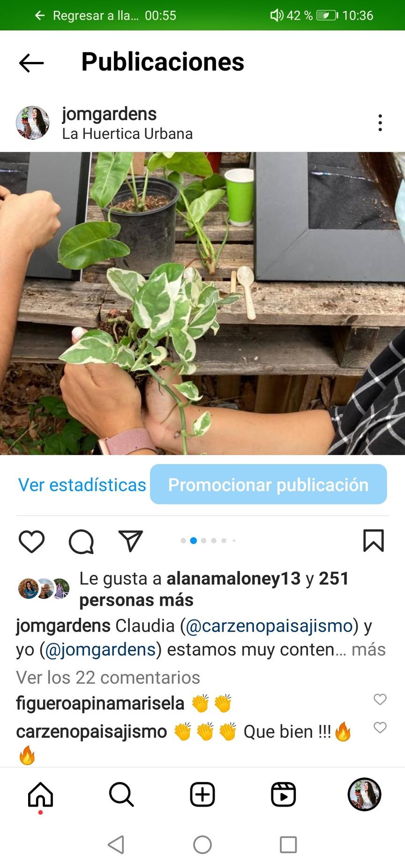This screenshot has height=868, width=405.
Task: Save the post with the bookmark icon
Action: point(374,541)
